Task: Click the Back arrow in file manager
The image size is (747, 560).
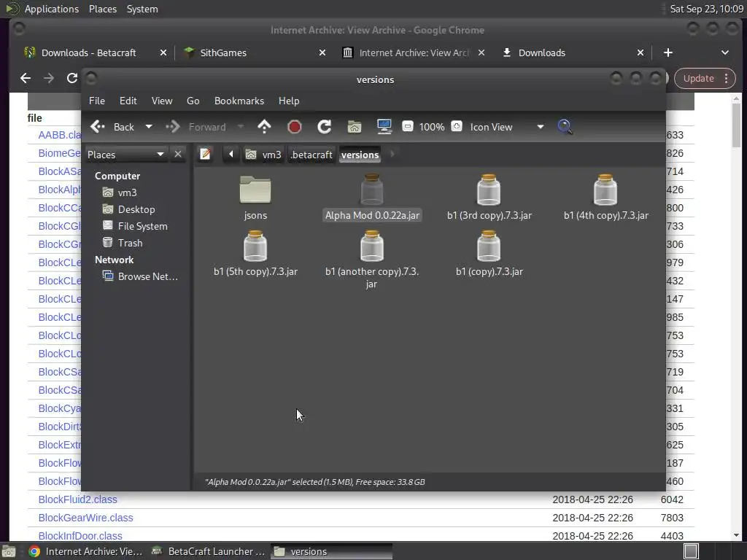Action: pyautogui.click(x=112, y=127)
